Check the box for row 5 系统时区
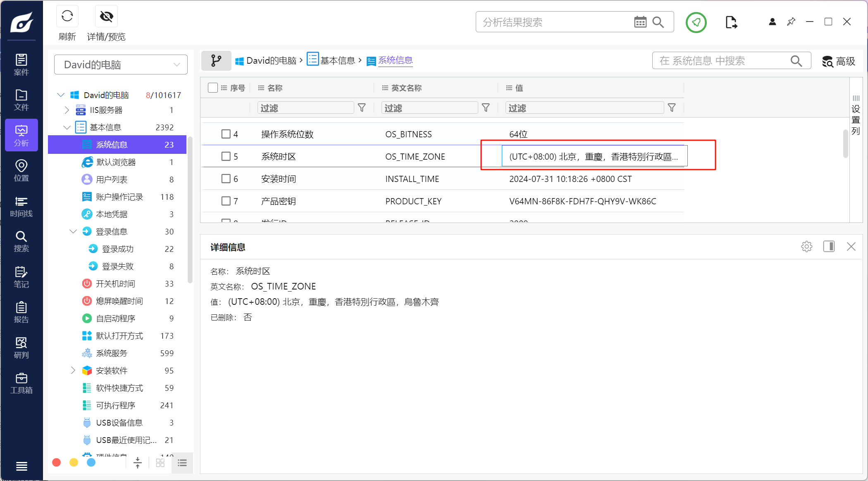 pos(226,156)
